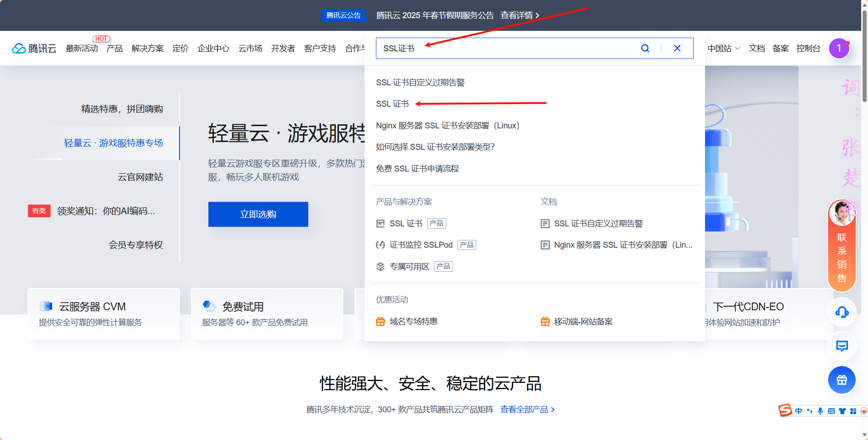
Task: Toggle Chinese/English input with 中 icon
Action: click(x=799, y=411)
